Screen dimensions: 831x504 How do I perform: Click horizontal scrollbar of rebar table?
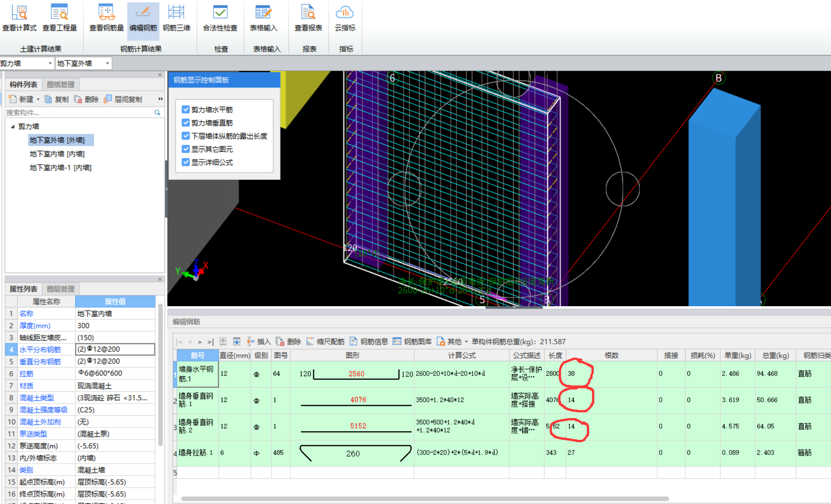point(424,499)
